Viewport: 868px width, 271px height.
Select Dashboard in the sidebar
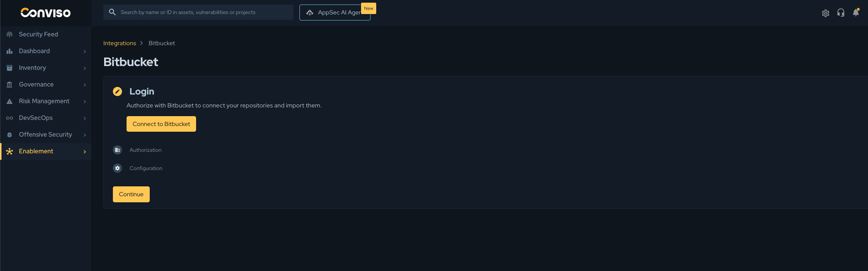(x=46, y=51)
